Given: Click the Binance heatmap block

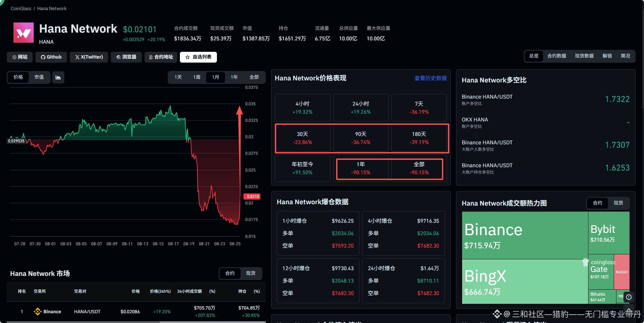Looking at the screenshot, I should [525, 235].
